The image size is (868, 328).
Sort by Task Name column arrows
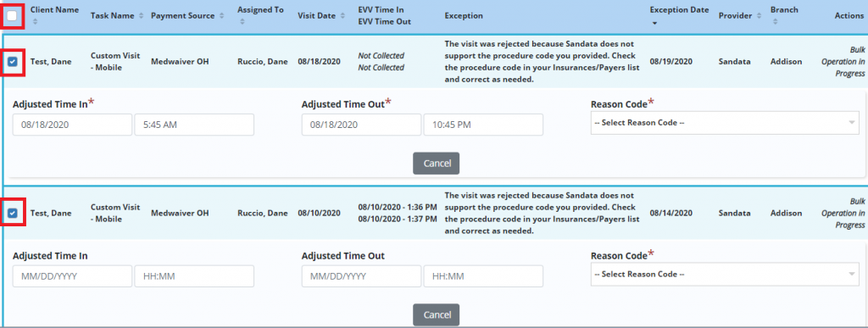point(142,16)
